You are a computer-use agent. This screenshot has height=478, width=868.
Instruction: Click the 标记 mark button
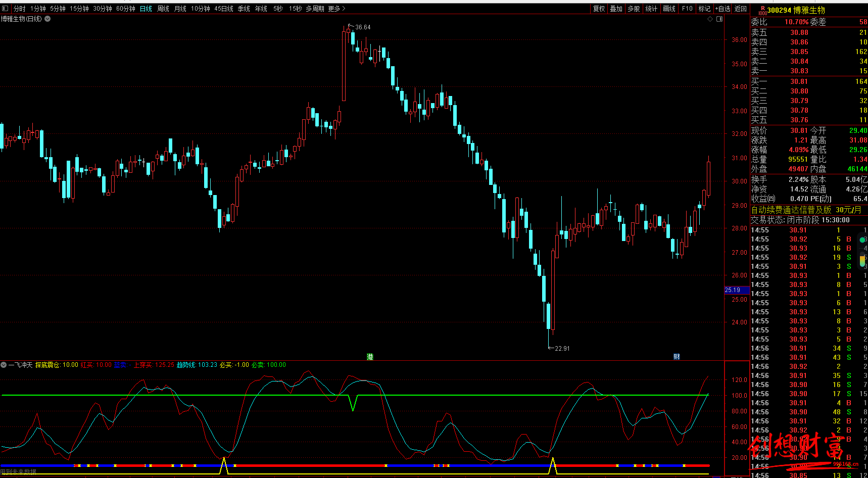(x=705, y=9)
